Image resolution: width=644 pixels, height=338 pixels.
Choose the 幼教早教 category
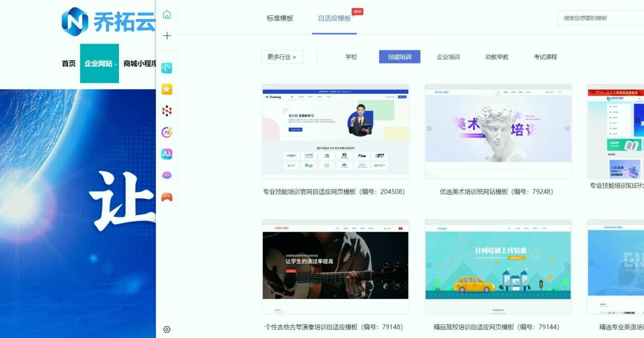pyautogui.click(x=497, y=57)
